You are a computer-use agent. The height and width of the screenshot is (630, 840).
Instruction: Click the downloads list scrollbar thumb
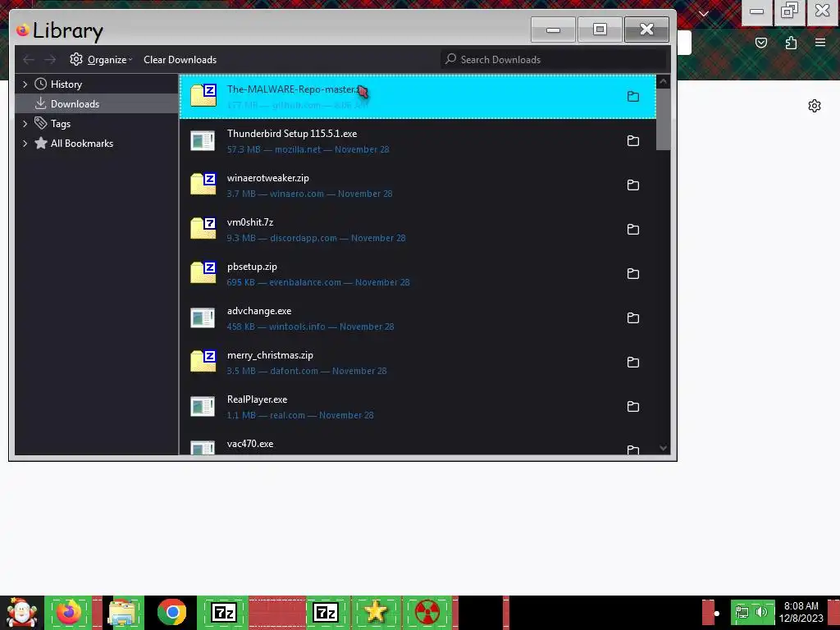tap(663, 120)
